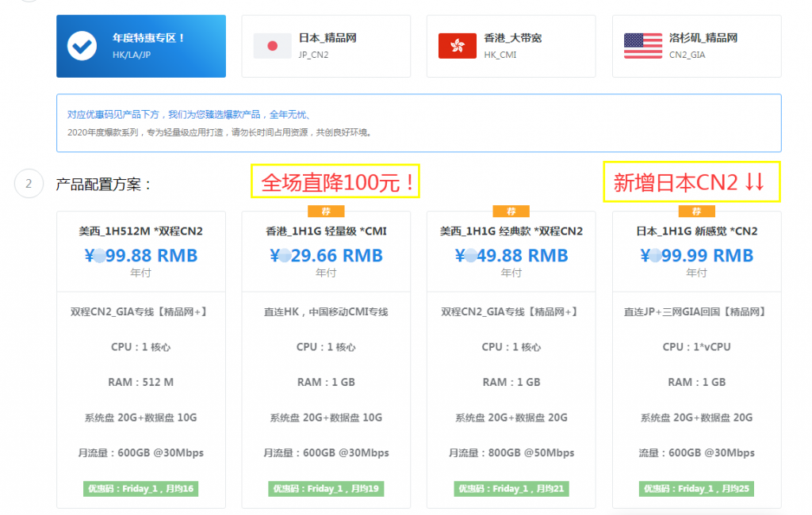Select the 美西_1H1G 经典款 *双程CN2 plan title

click(511, 231)
